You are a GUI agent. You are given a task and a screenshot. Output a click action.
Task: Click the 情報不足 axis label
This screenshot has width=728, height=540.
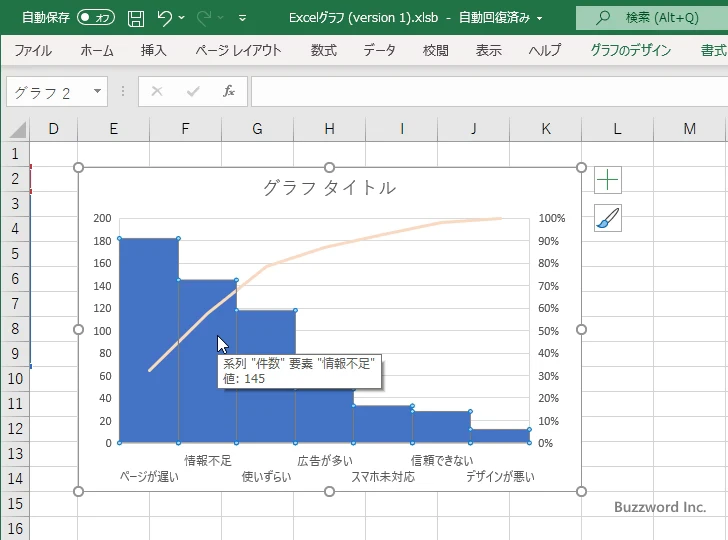click(208, 461)
